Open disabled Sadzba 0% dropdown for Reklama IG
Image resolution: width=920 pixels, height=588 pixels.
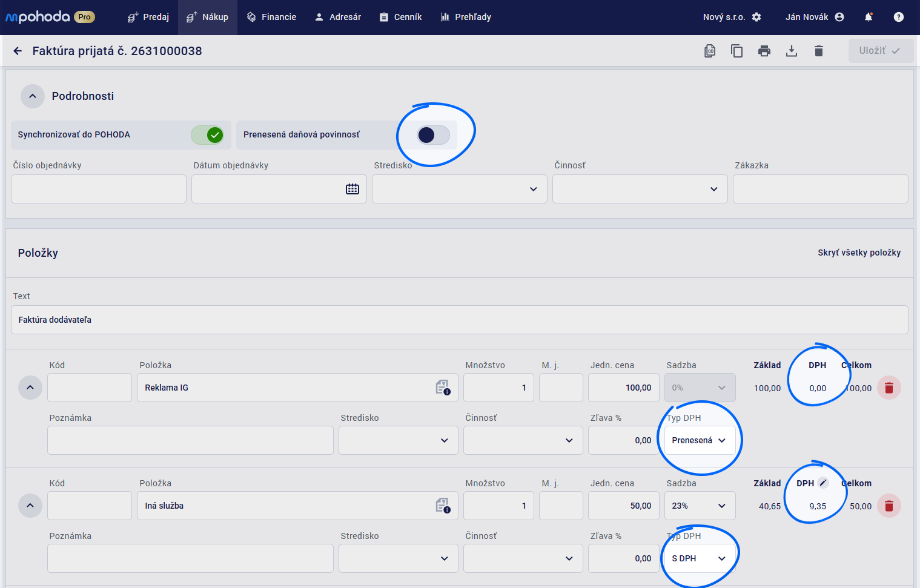coord(700,388)
